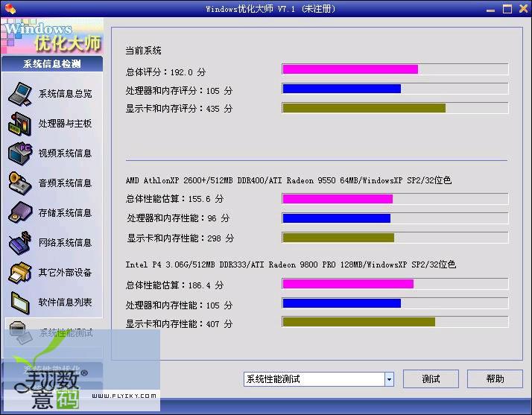The height and width of the screenshot is (415, 532).
Task: Select the 网络系统信息 network icon
Action: tap(20, 243)
